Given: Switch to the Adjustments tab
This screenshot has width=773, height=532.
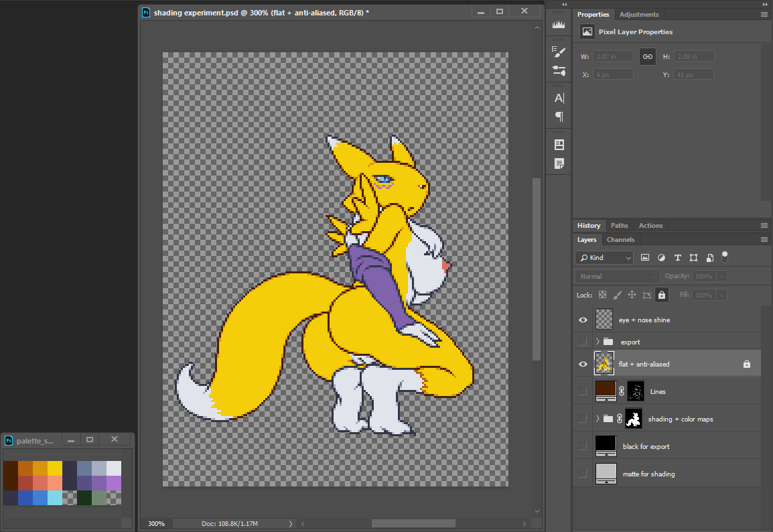Looking at the screenshot, I should point(638,15).
